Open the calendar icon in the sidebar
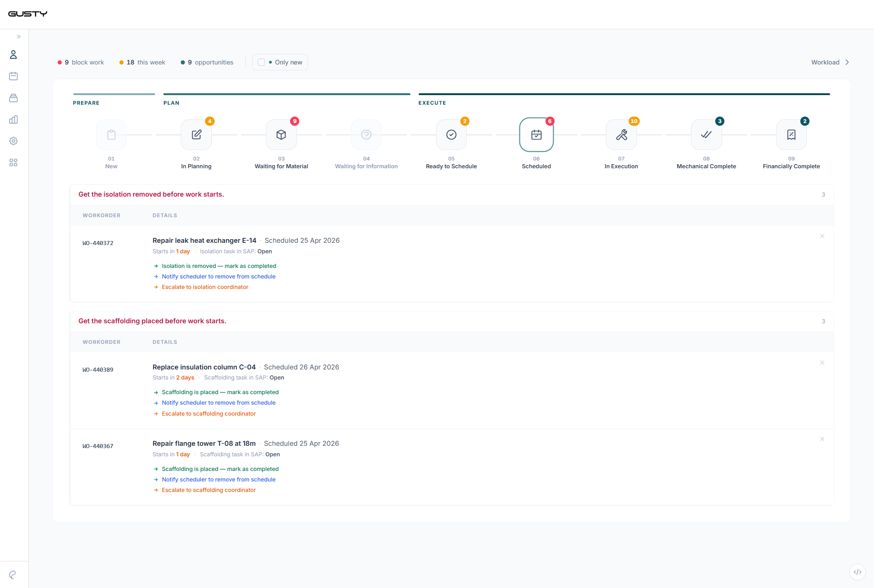Screen dimensions: 874x588 tap(13, 76)
